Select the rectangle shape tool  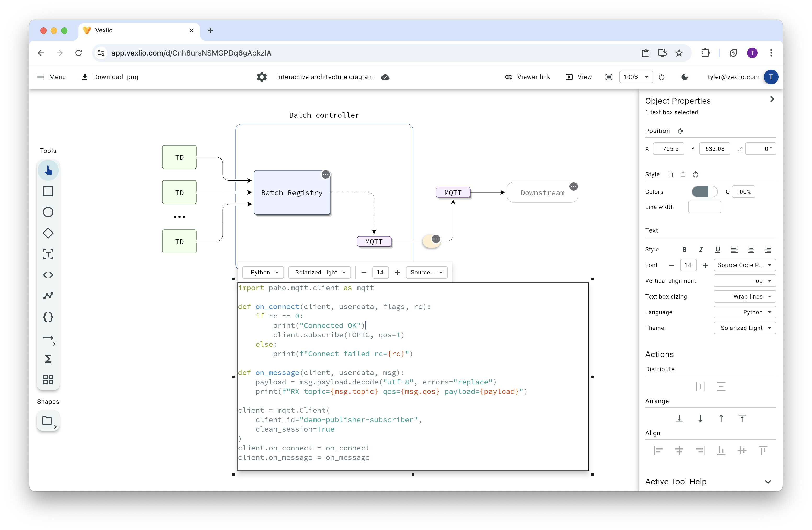[48, 191]
